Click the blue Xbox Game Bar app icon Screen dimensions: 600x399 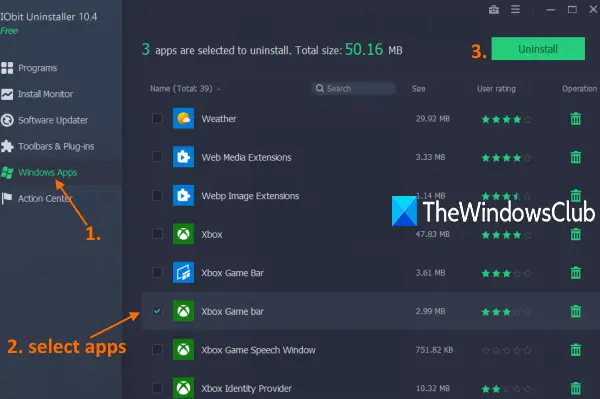[183, 272]
